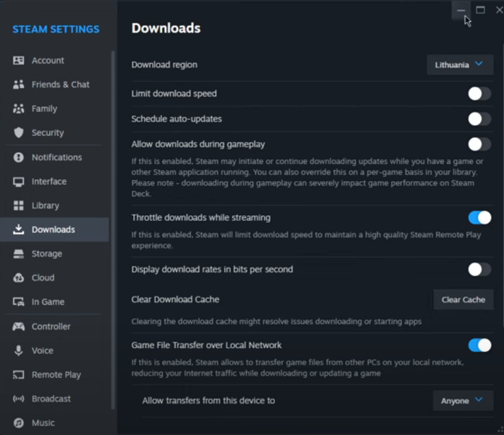Go to the Storage settings section

[x=47, y=254]
